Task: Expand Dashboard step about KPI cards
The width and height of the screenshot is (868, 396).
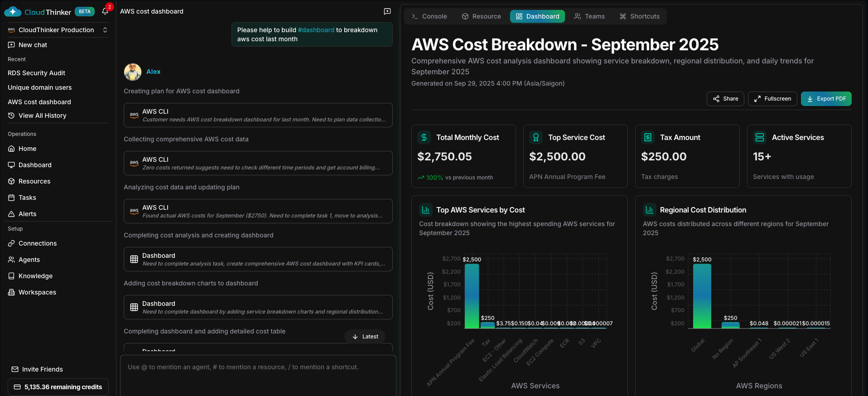Action: [x=258, y=259]
